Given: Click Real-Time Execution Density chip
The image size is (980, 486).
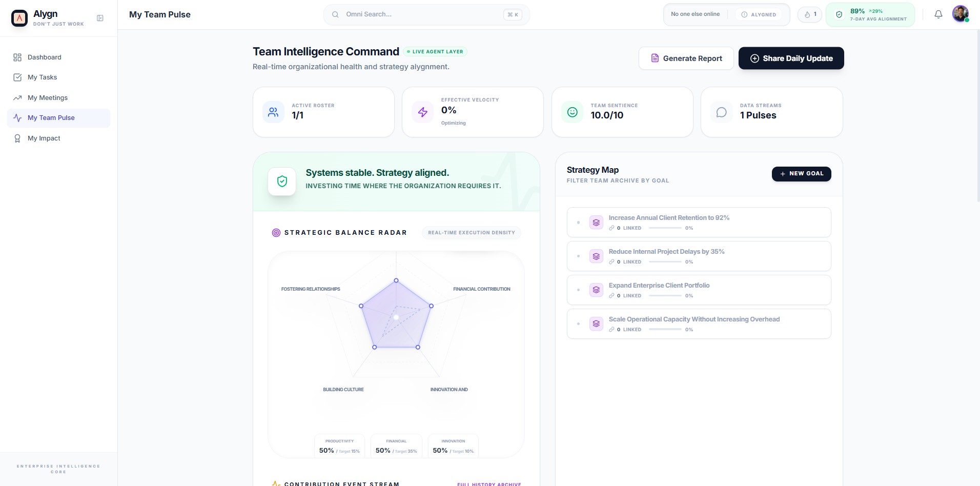Looking at the screenshot, I should coord(472,233).
